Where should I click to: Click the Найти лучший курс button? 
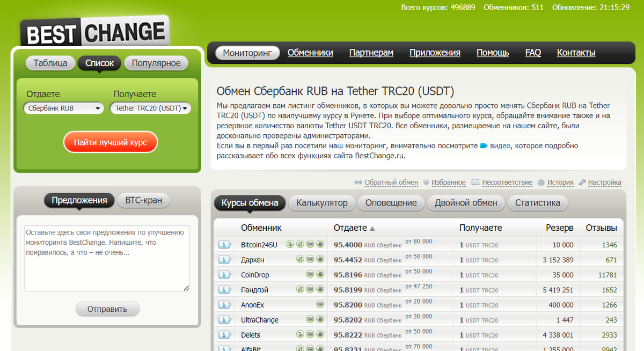tap(109, 143)
